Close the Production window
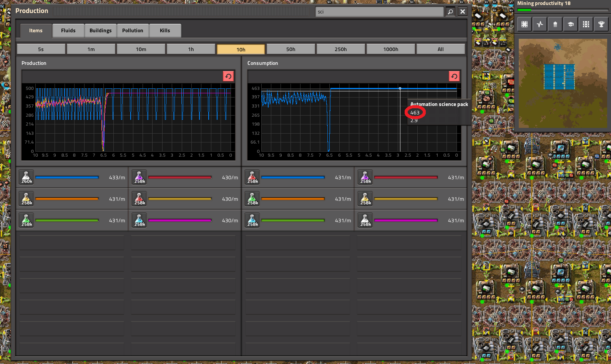Screen dimensions: 611x364 [x=463, y=12]
